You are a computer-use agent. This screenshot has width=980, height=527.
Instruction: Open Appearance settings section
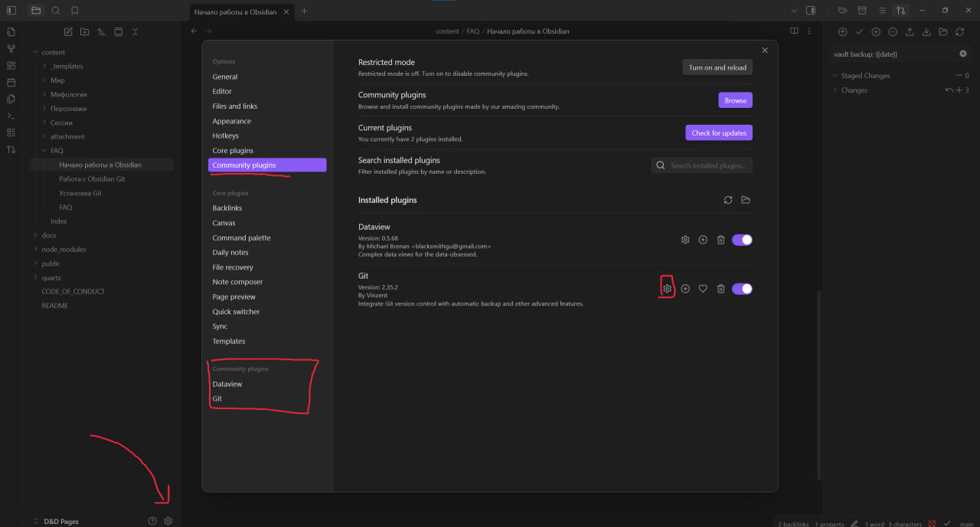point(231,121)
